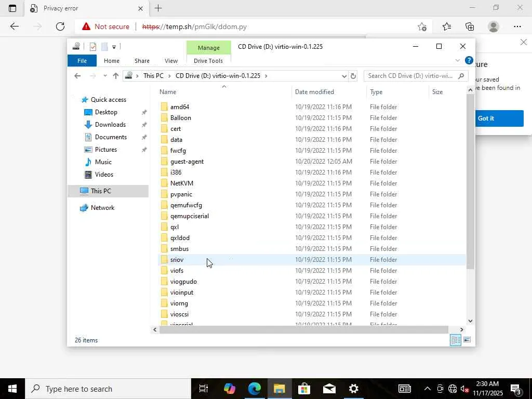
Task: Open the recent locations dropdown
Action: (x=105, y=76)
